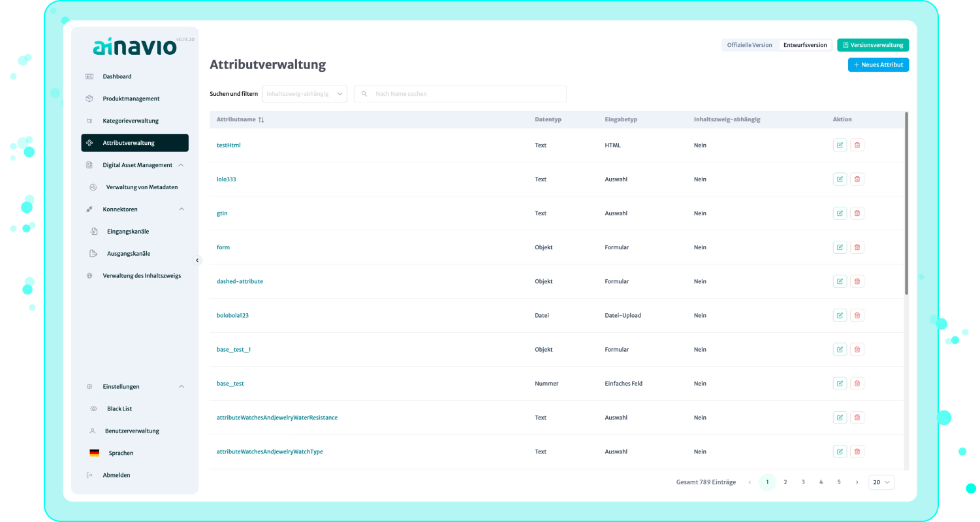Delete the lolo333 attribute

tap(857, 179)
